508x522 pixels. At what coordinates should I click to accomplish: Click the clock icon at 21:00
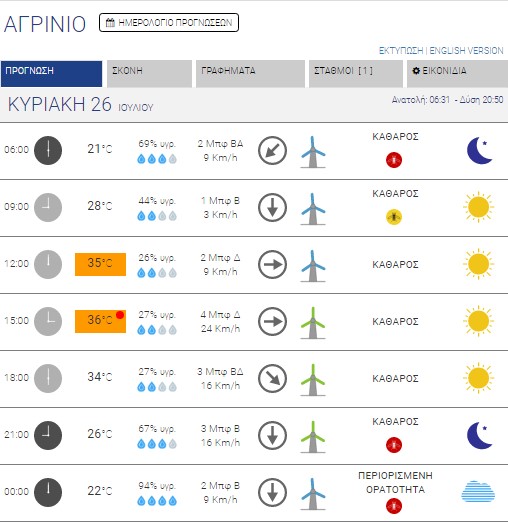coord(48,435)
